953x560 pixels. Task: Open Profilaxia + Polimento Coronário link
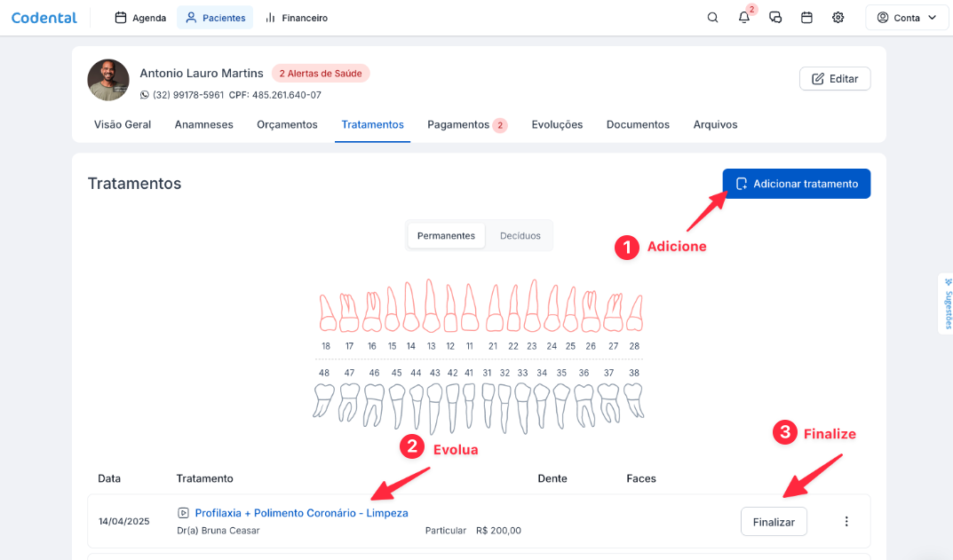click(301, 513)
